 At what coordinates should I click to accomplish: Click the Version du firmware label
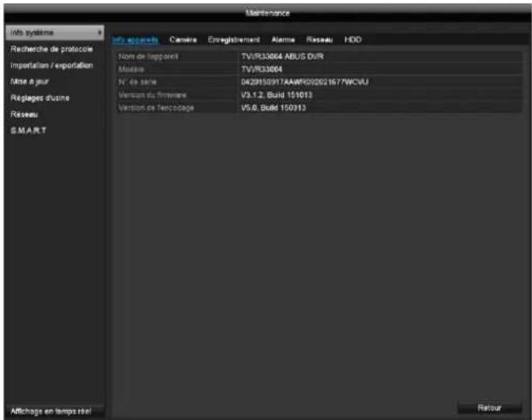(x=153, y=95)
